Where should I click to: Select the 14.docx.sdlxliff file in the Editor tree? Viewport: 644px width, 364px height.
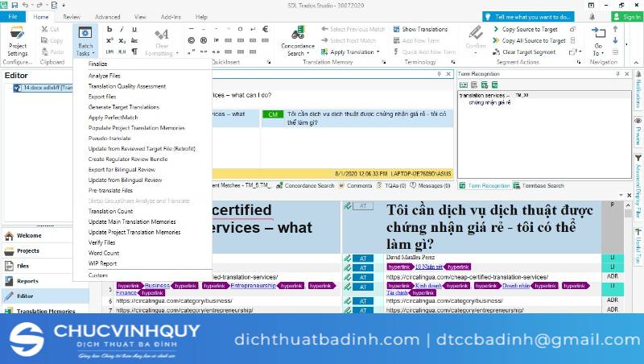point(43,88)
